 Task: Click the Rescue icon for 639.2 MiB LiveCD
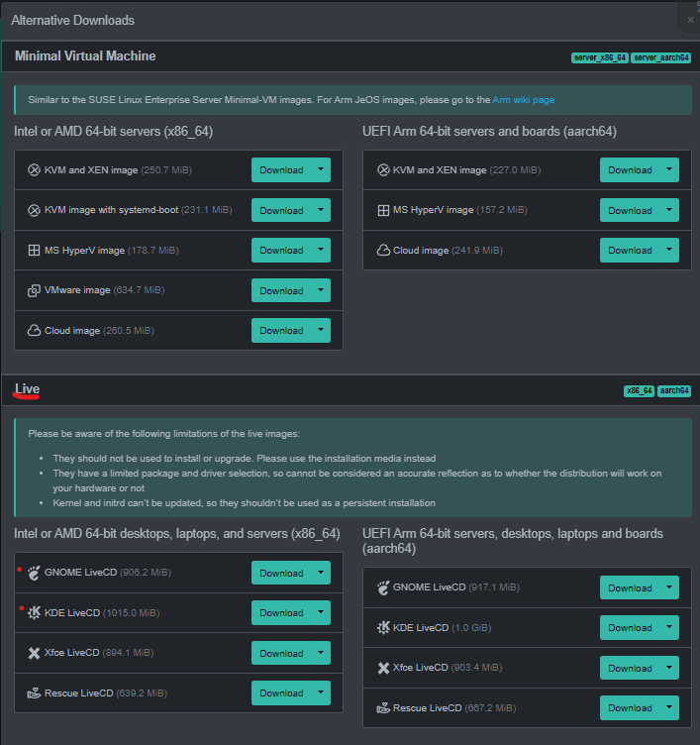pyautogui.click(x=34, y=693)
